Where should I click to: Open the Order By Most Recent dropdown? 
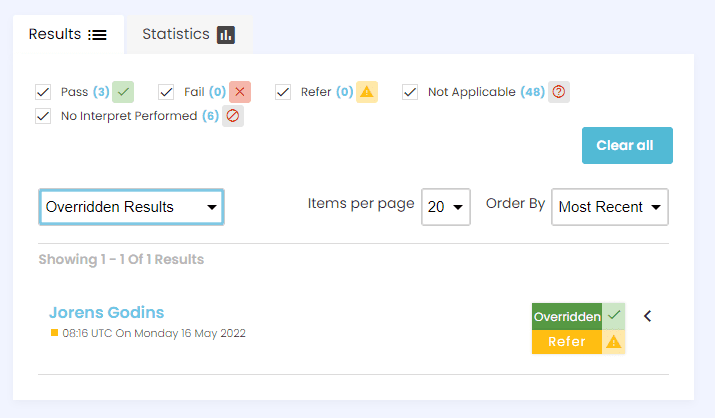click(x=610, y=207)
